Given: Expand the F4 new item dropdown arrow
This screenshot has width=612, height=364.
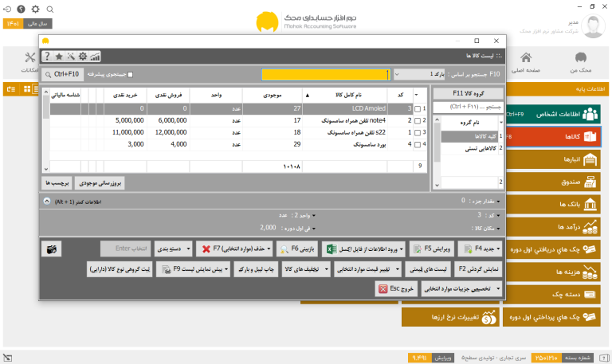Looking at the screenshot, I should pyautogui.click(x=498, y=249).
